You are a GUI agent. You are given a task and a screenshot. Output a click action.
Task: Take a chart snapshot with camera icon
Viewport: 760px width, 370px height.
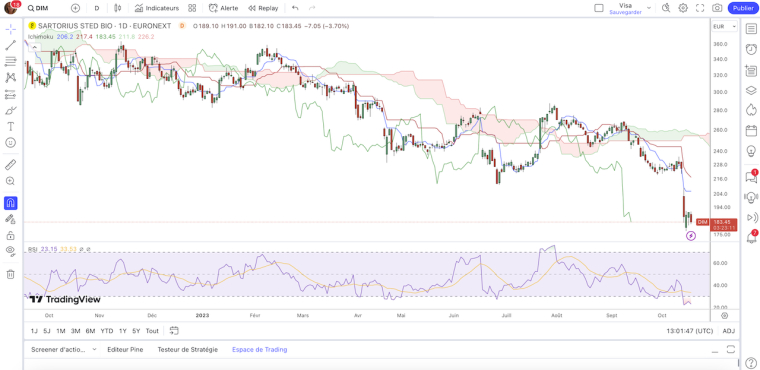pos(717,8)
